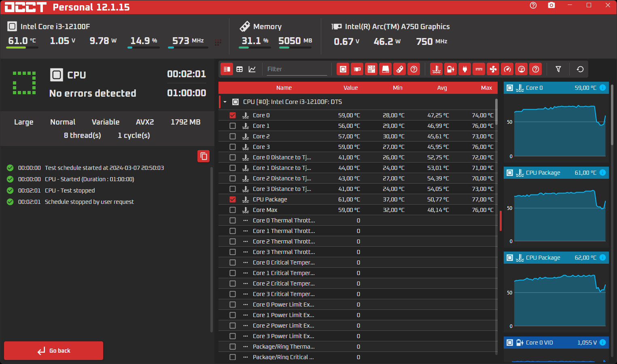Open the OCCT help icon in title bar
The height and width of the screenshot is (364, 617).
(533, 5)
